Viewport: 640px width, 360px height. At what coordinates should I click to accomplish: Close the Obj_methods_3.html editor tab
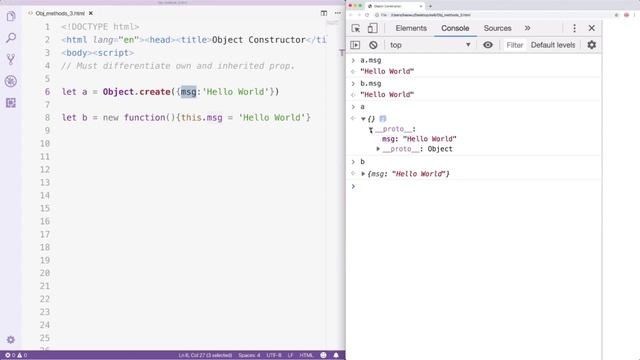pyautogui.click(x=91, y=13)
